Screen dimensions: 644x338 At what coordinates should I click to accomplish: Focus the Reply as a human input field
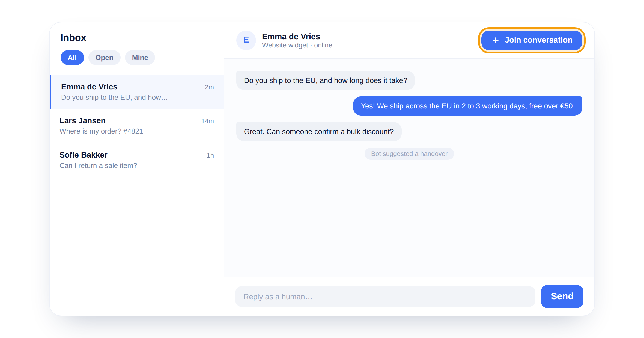pyautogui.click(x=385, y=297)
